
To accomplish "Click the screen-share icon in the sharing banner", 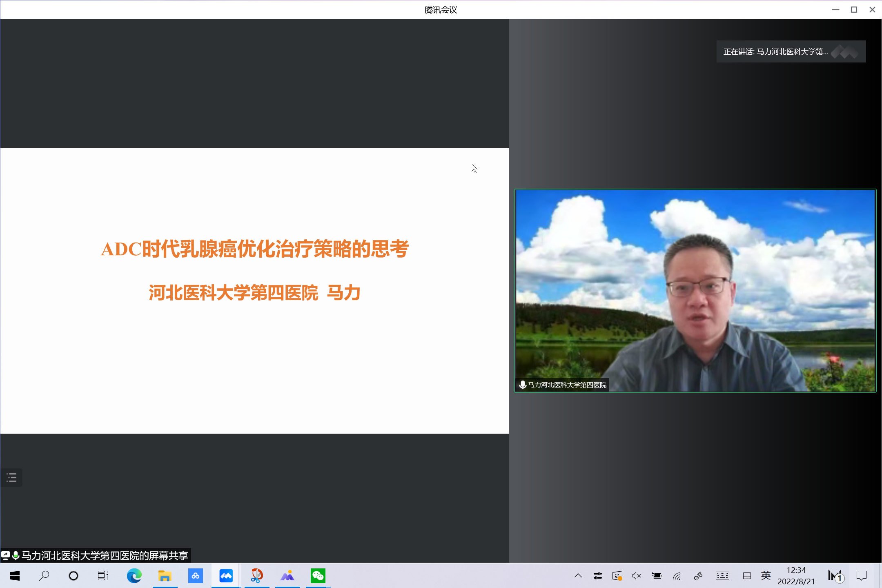I will tap(6, 555).
